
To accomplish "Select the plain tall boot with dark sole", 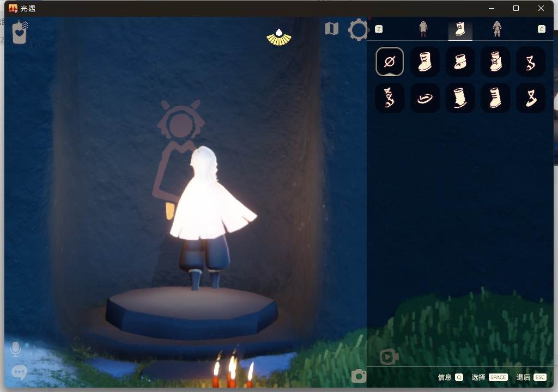I will [x=460, y=98].
